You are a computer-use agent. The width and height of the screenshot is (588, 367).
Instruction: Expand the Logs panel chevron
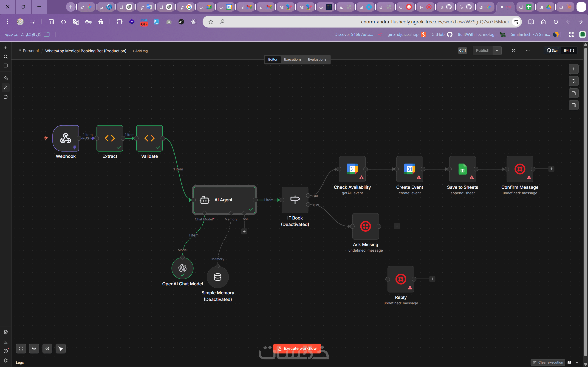point(577,362)
